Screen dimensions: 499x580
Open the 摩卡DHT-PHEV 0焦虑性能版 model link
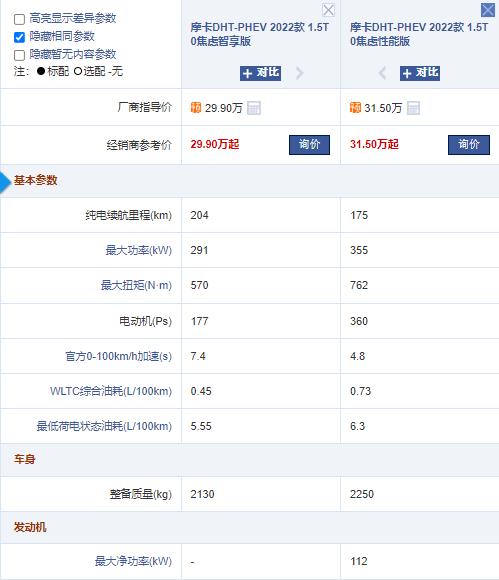419,34
